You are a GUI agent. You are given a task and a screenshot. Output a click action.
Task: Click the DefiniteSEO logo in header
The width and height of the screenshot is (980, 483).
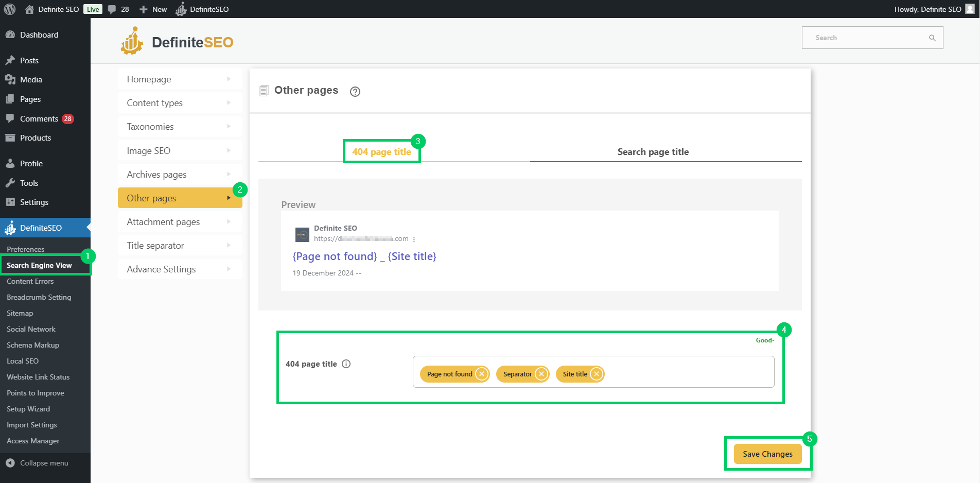[177, 41]
